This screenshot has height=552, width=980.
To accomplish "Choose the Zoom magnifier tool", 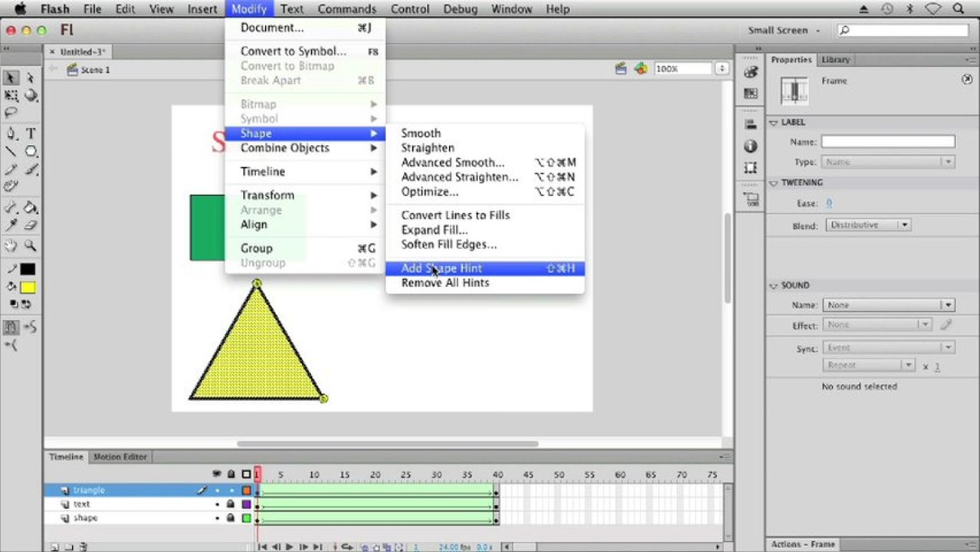I will pyautogui.click(x=31, y=246).
